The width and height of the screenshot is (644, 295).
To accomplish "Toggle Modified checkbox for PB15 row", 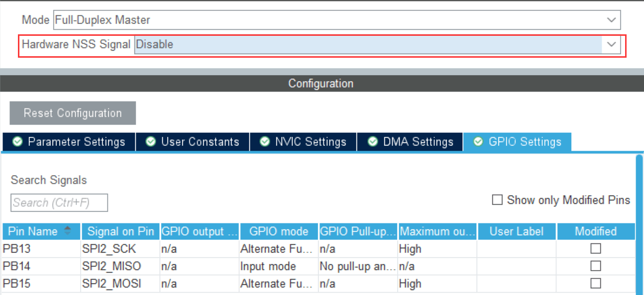I will (595, 284).
